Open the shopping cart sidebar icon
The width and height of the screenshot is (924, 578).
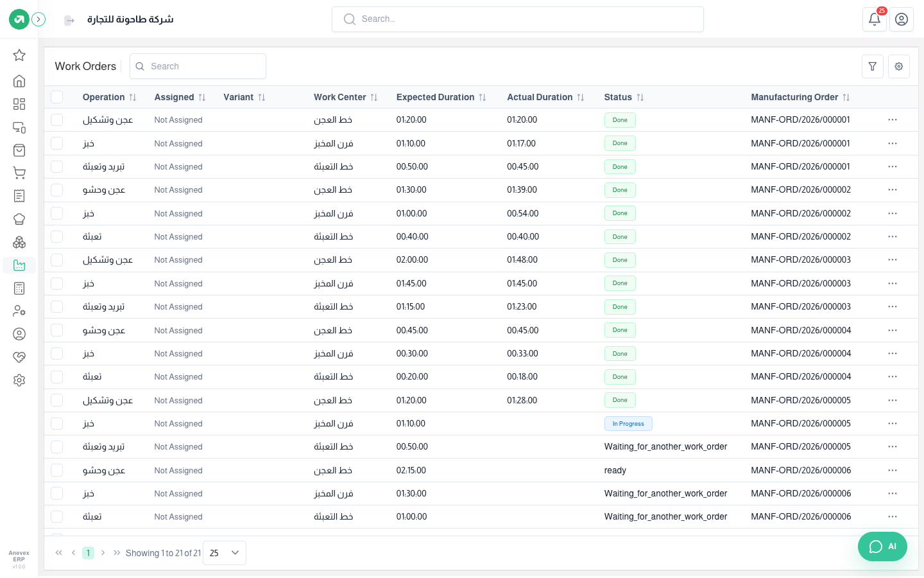coord(19,173)
